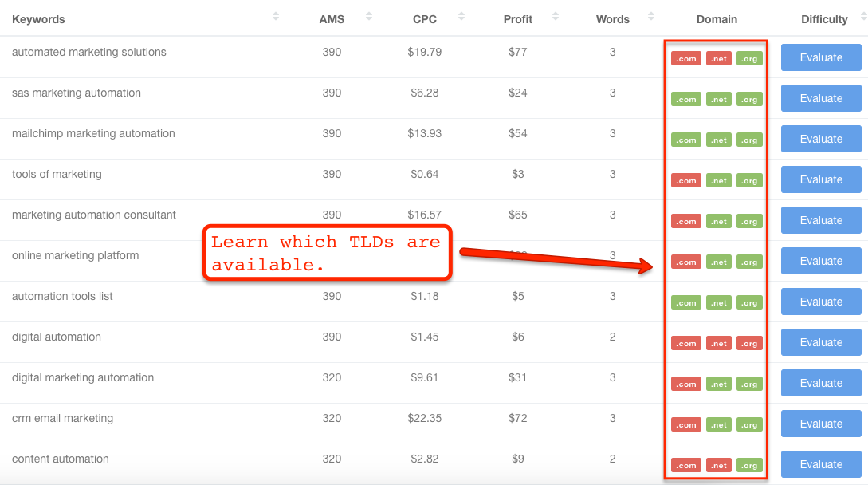Sort by AMS column sort arrows
This screenshot has width=868, height=485.
369,16
